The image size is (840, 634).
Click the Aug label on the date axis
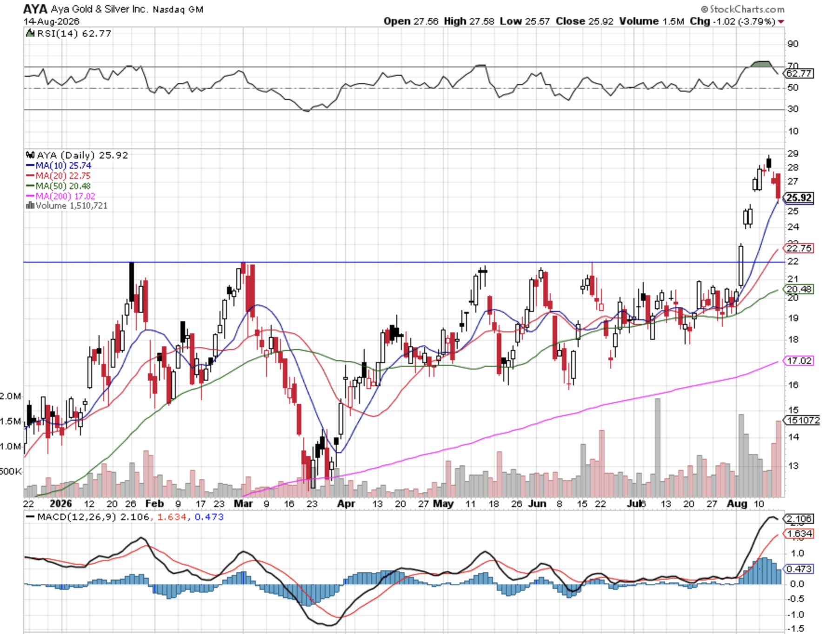[737, 504]
